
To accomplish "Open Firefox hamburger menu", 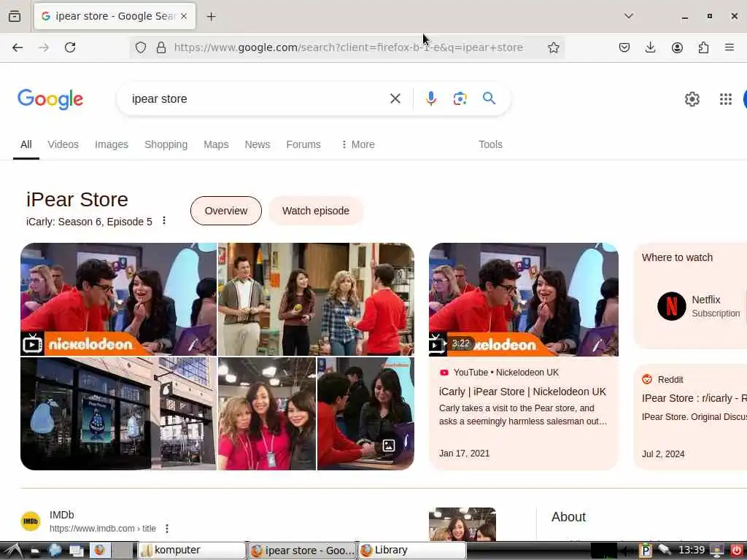I will click(x=729, y=47).
